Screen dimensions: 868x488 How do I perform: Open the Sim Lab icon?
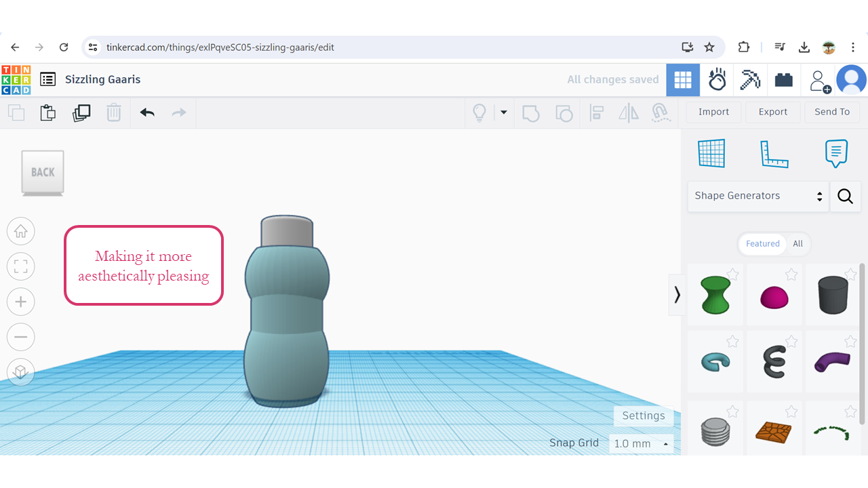(717, 80)
